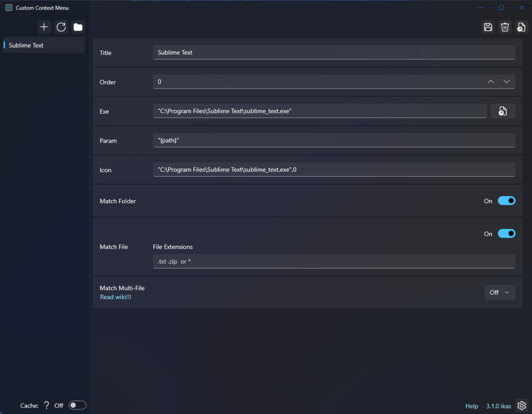Open file picker icon in top toolbar
Screen dimensions: 532x414
tap(522, 27)
